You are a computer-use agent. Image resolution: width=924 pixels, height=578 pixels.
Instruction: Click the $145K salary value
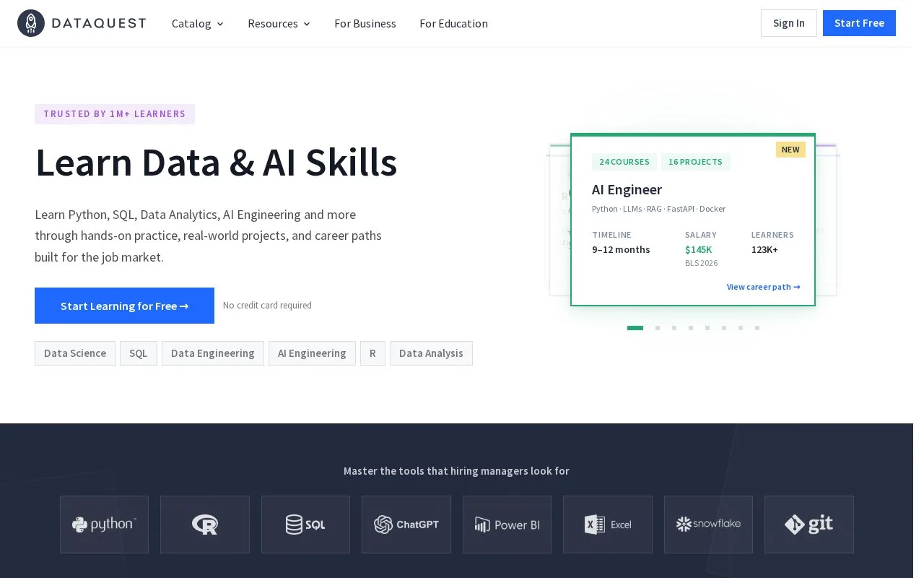click(698, 250)
